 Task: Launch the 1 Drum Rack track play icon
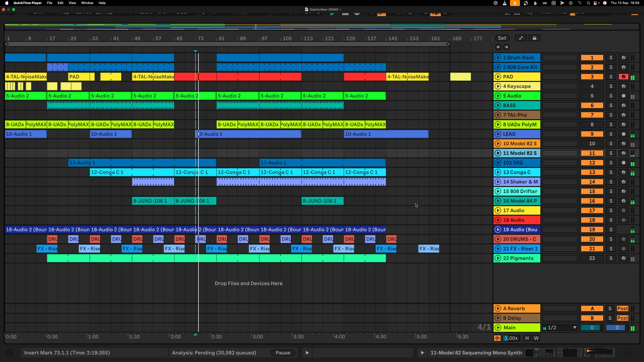click(x=498, y=58)
